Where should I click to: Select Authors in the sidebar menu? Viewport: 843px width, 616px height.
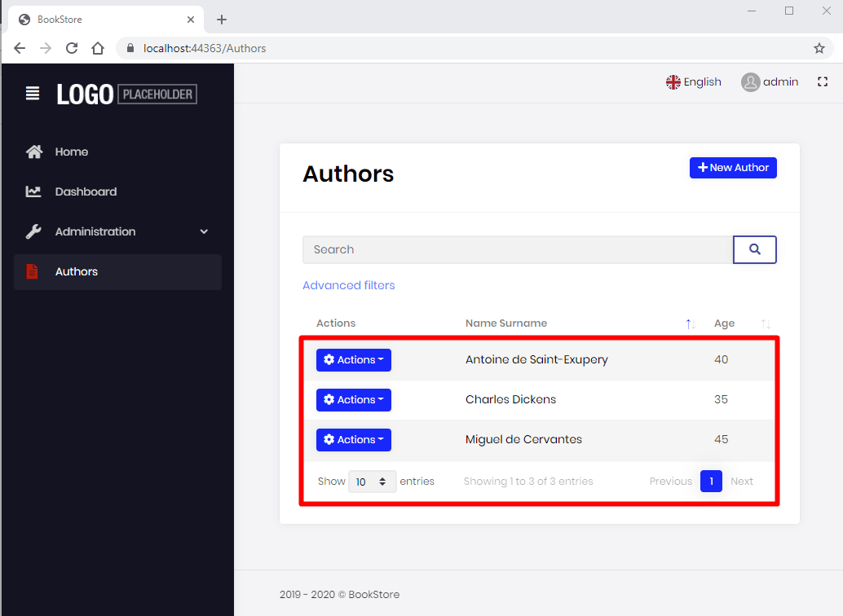tap(117, 271)
